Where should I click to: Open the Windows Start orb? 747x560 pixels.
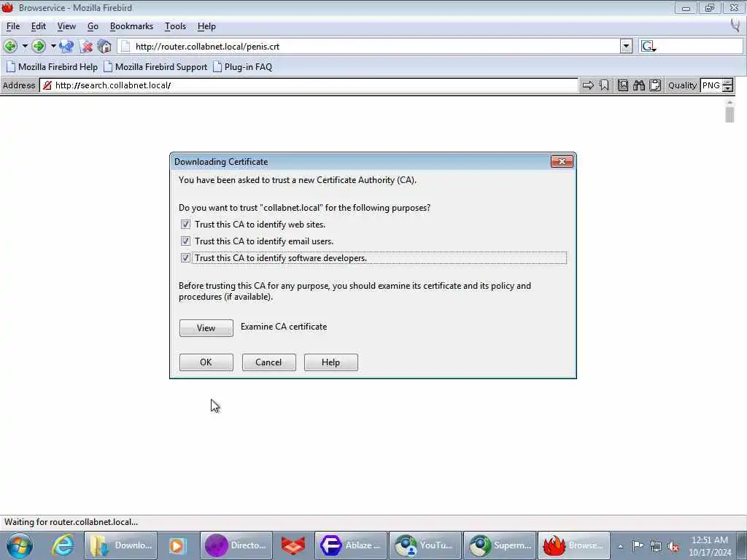pyautogui.click(x=19, y=545)
